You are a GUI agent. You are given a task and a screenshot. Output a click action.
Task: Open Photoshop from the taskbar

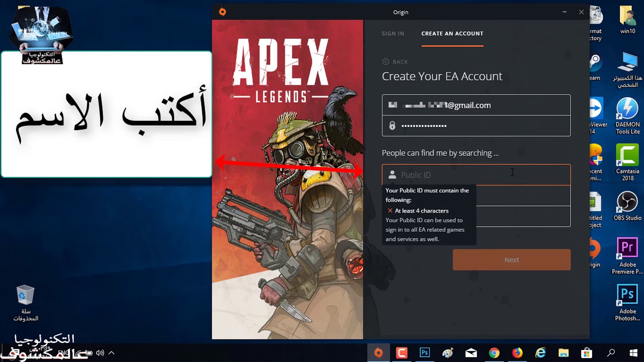point(425,353)
